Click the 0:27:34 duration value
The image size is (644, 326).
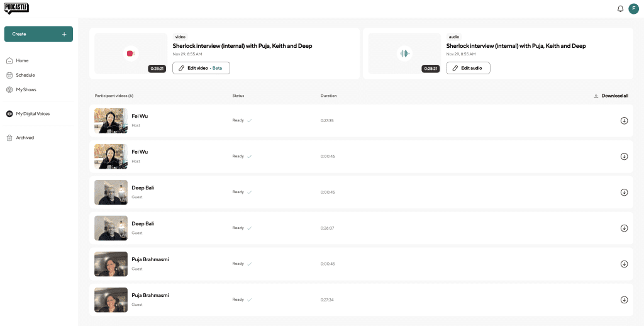(x=327, y=300)
